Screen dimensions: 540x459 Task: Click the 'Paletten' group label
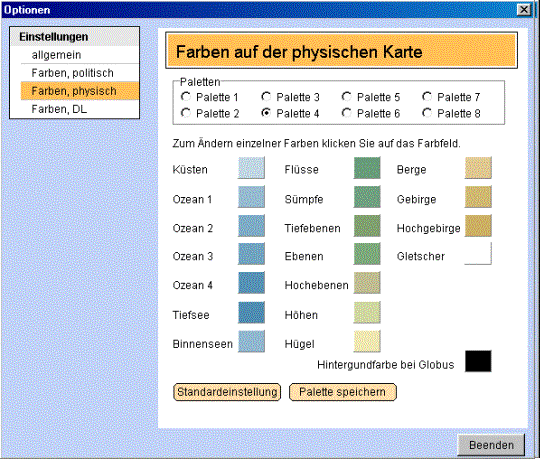200,82
